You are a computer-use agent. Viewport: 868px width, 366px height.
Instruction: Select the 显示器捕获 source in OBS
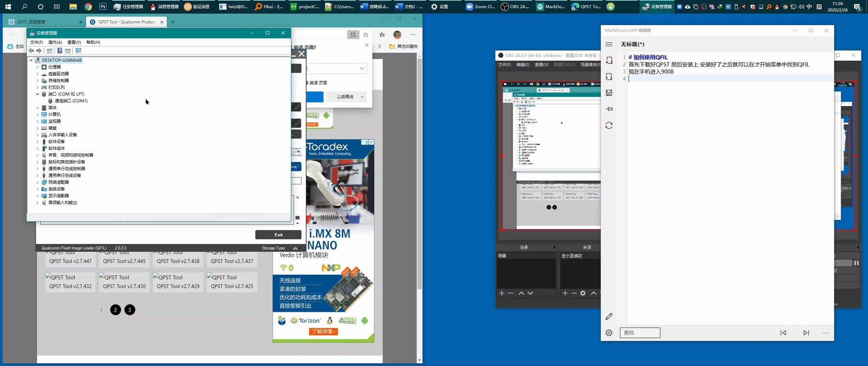[x=572, y=256]
